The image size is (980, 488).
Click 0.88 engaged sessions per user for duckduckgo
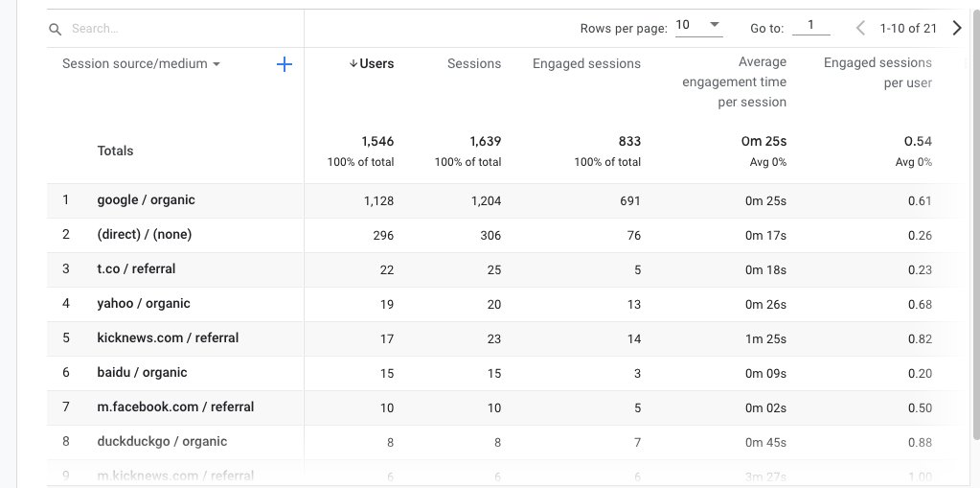[920, 442]
